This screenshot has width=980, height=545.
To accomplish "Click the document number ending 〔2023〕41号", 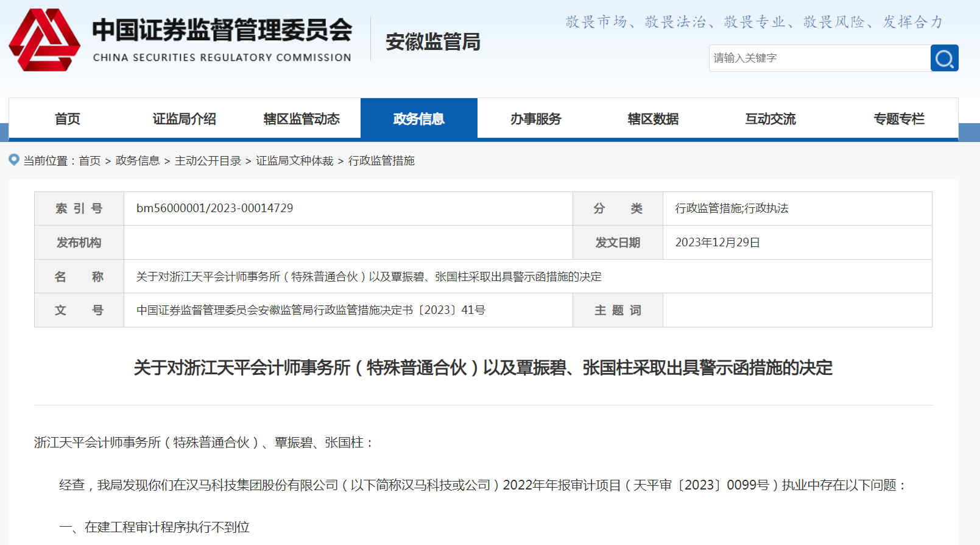I will tap(311, 310).
